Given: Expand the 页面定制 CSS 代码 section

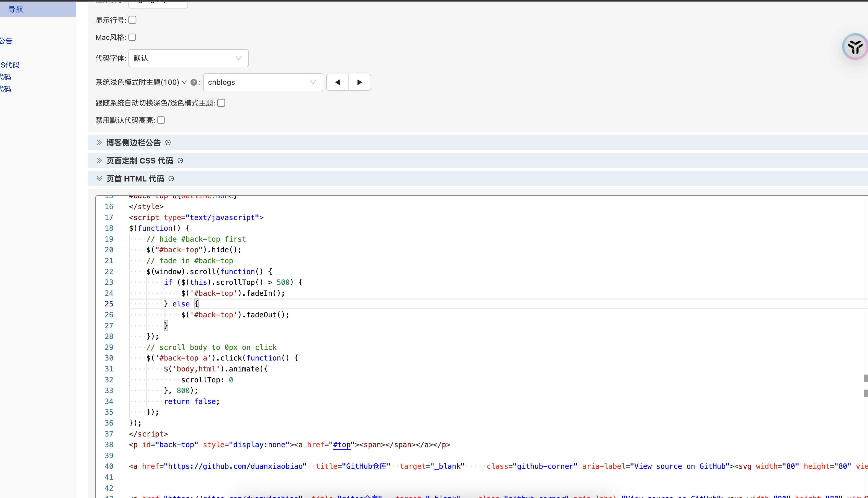Looking at the screenshot, I should [x=99, y=160].
